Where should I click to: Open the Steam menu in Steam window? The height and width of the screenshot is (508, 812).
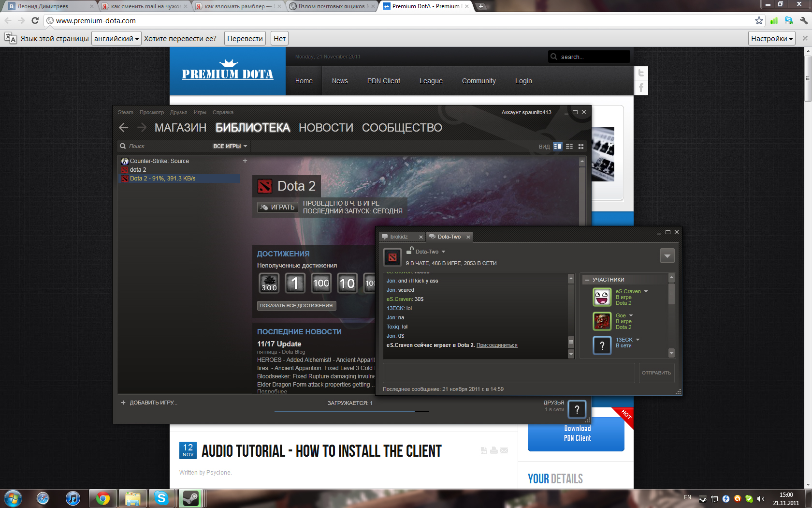pyautogui.click(x=126, y=112)
